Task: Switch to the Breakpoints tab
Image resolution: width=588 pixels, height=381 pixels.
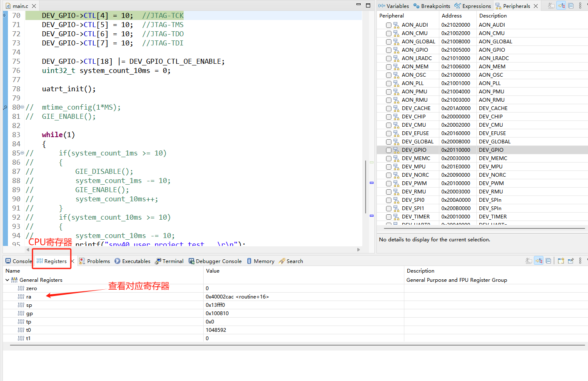Action: (x=431, y=6)
